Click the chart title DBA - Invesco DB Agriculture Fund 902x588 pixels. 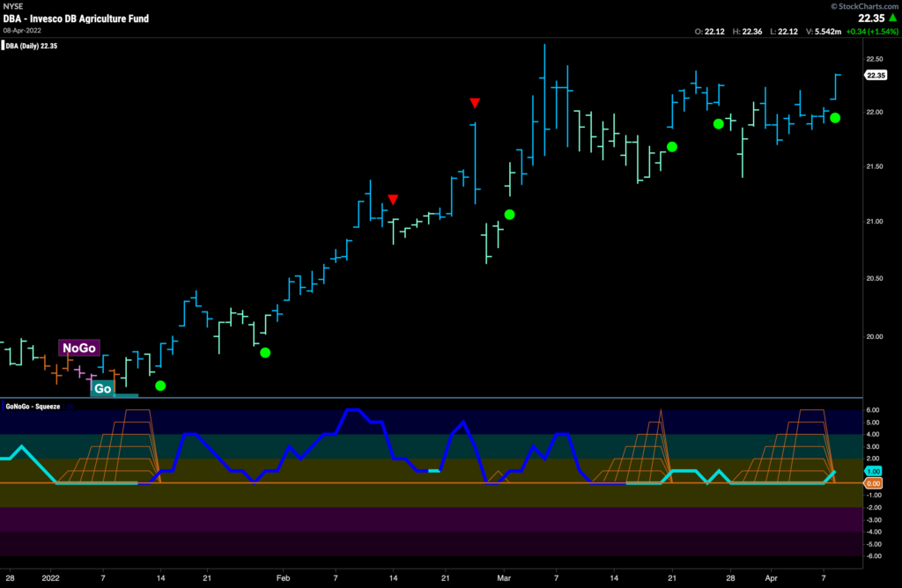[x=76, y=18]
